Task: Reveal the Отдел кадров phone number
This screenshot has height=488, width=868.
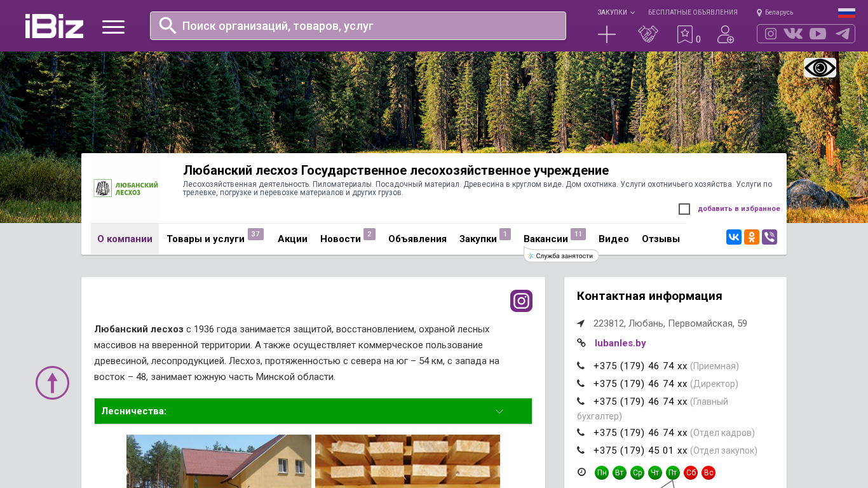Action: 641,433
